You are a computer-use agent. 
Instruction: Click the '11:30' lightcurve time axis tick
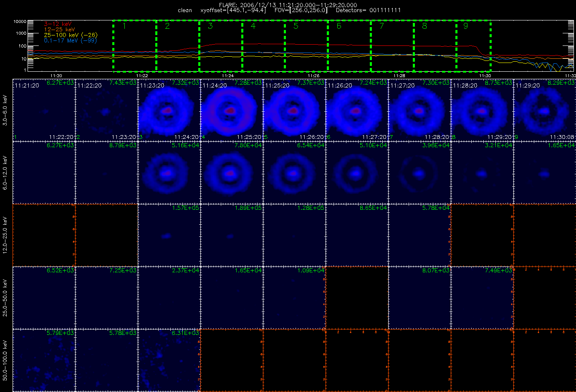[485, 76]
